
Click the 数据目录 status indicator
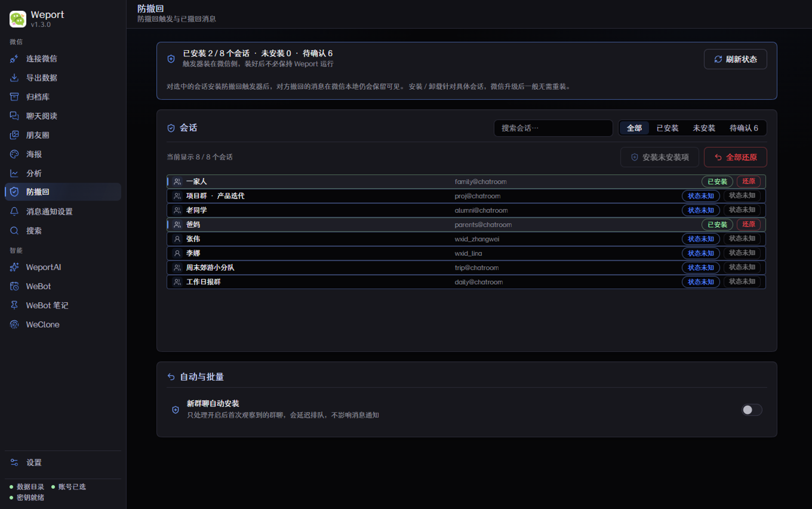click(27, 487)
